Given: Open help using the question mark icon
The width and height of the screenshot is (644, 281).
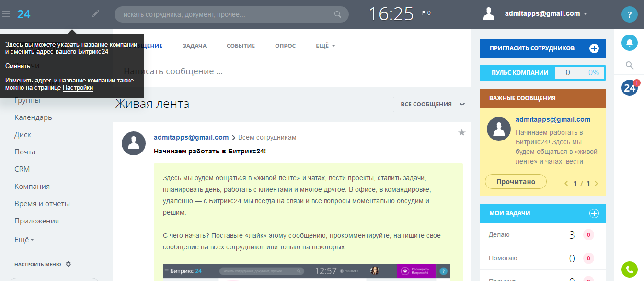Looking at the screenshot, I should pyautogui.click(x=629, y=14).
